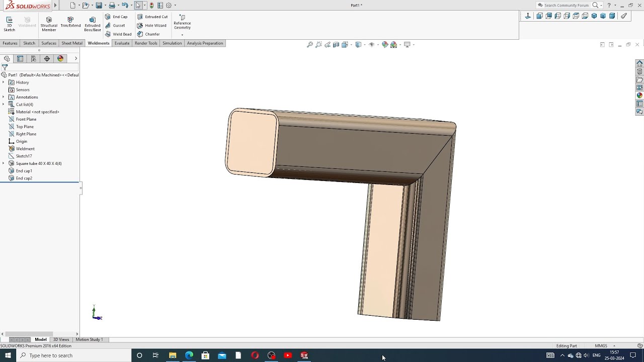Click the Normal To view icon
644x362 pixels.
[x=528, y=16]
